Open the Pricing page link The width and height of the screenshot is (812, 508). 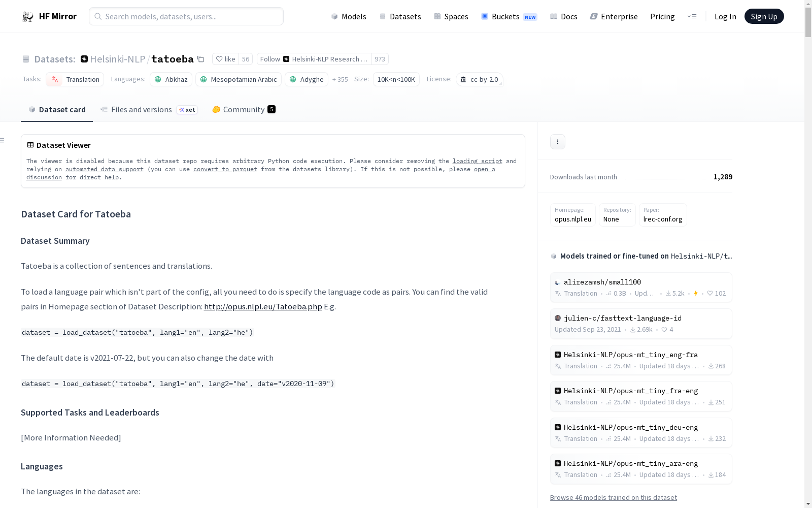(662, 17)
